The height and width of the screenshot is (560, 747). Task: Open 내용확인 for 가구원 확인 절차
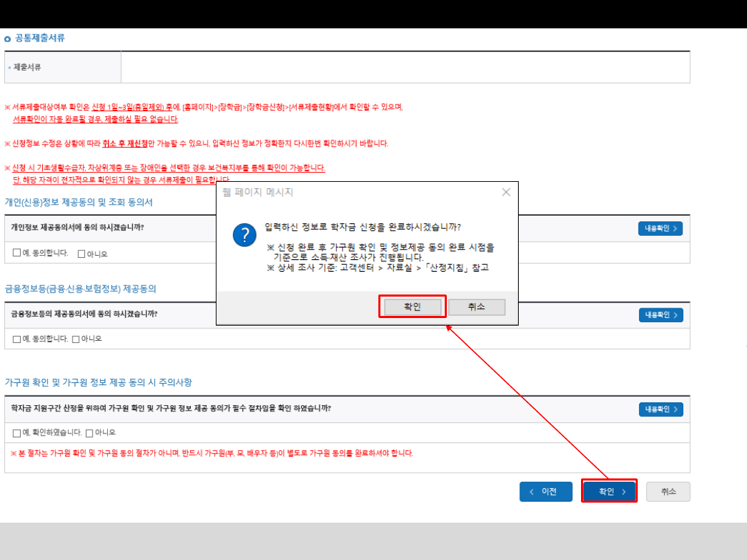pos(660,409)
